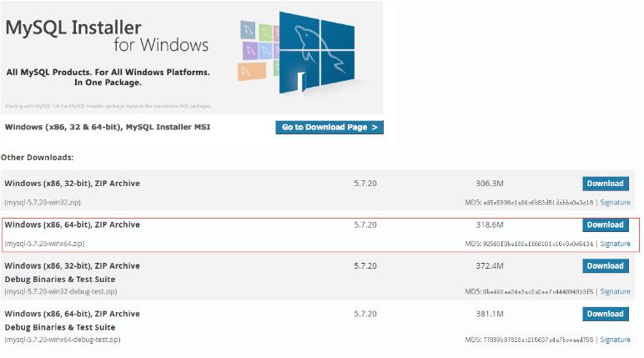
Task: Select the mysql-5.7.20-winx64.zip filename text
Action: pyautogui.click(x=44, y=244)
